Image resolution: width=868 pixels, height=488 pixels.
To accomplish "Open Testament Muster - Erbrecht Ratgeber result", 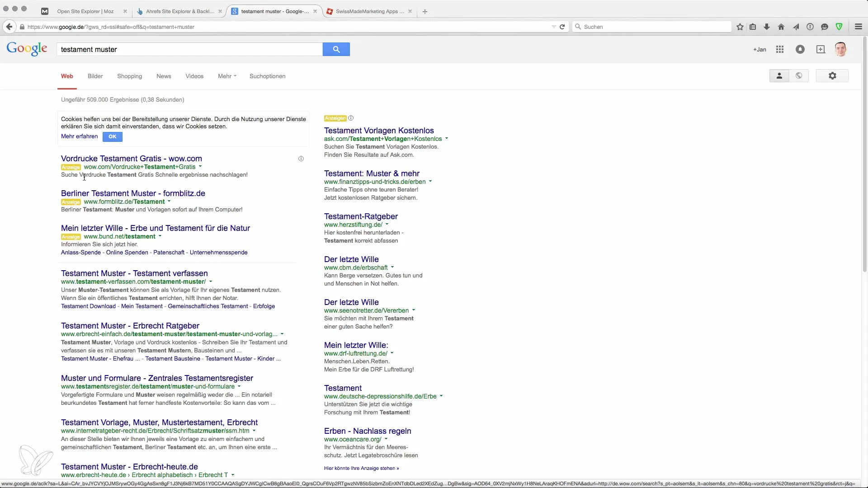I will coord(130,326).
